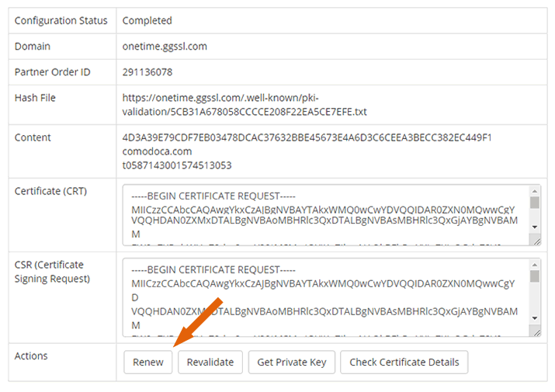Click the comodoca.com content line
The height and width of the screenshot is (392, 555).
[x=157, y=151]
